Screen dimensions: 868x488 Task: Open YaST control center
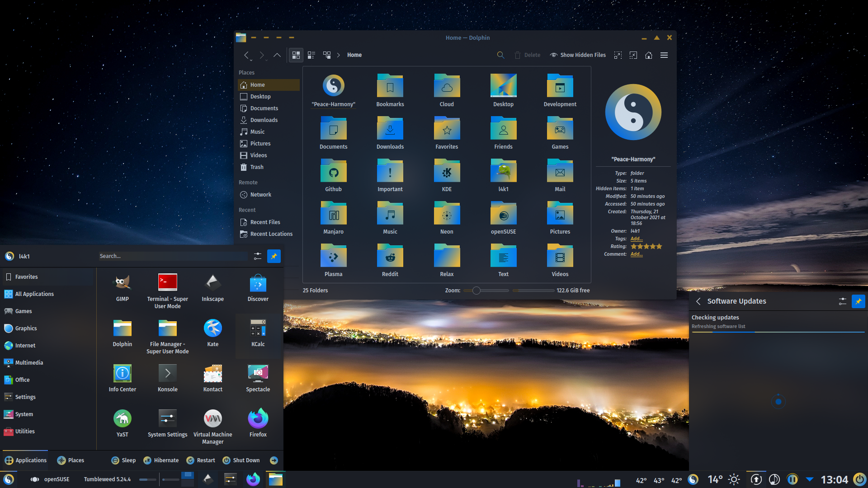(x=122, y=423)
